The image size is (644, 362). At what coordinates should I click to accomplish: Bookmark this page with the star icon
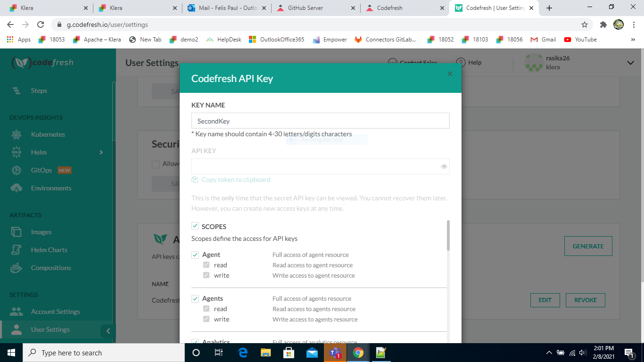point(585,25)
